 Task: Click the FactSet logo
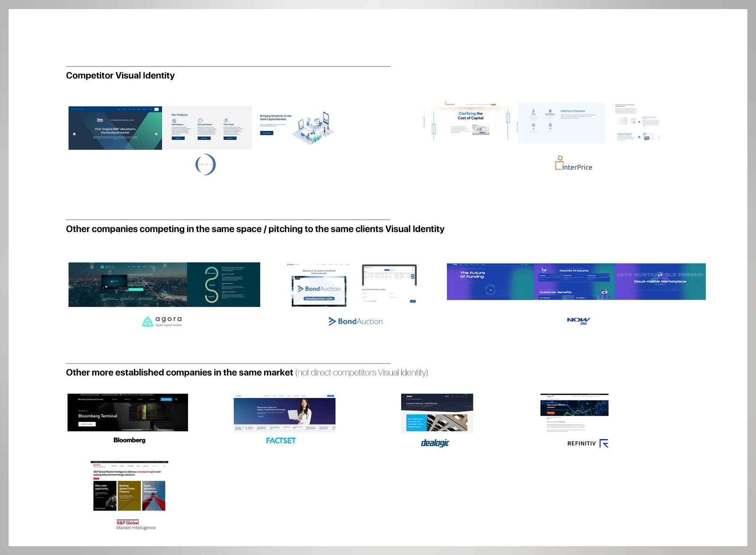pyautogui.click(x=281, y=441)
